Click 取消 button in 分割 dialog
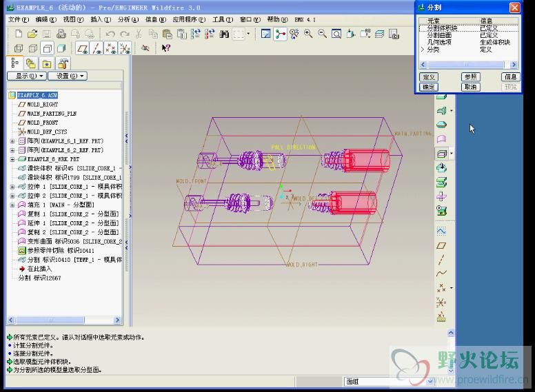Screen dimensions: 535x392 [x=470, y=87]
